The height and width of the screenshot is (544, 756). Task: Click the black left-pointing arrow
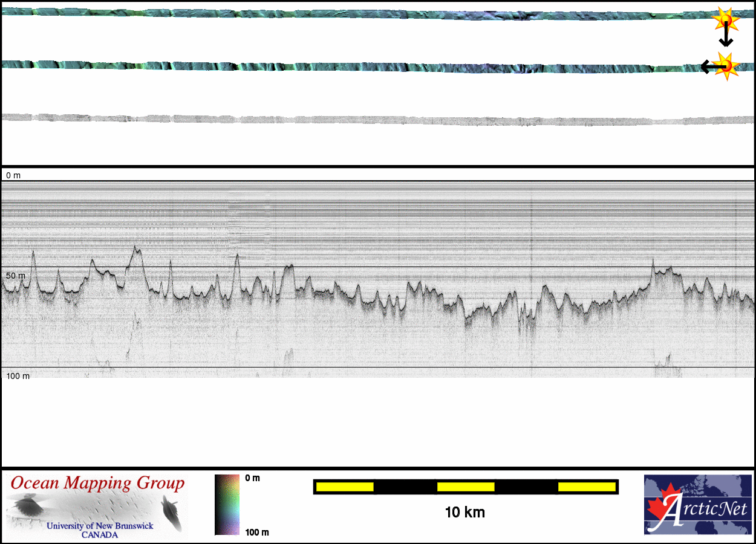tap(708, 66)
